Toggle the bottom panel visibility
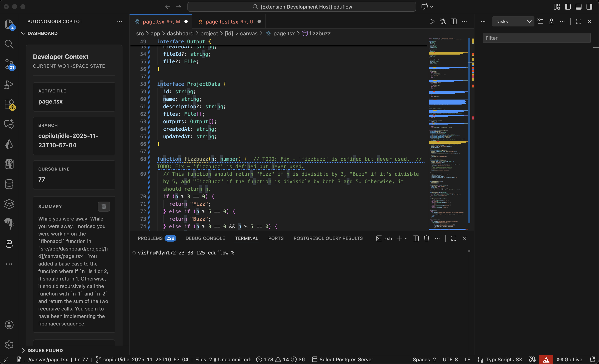The image size is (599, 364). (x=578, y=7)
